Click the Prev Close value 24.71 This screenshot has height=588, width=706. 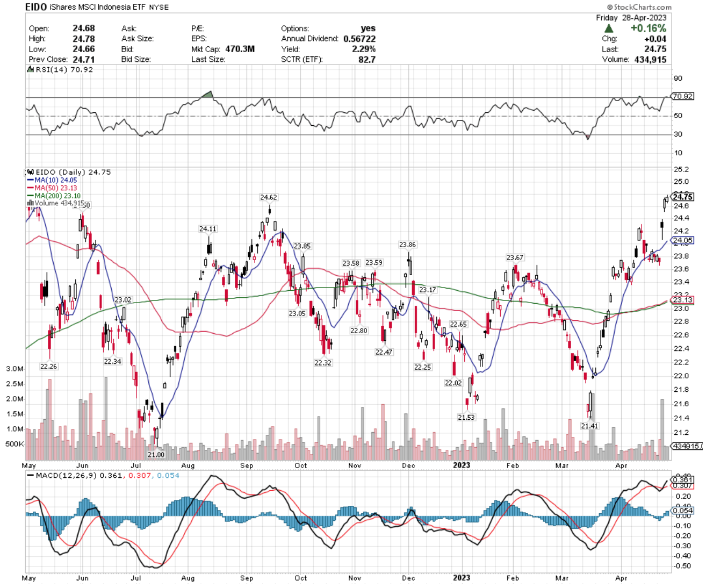point(84,59)
